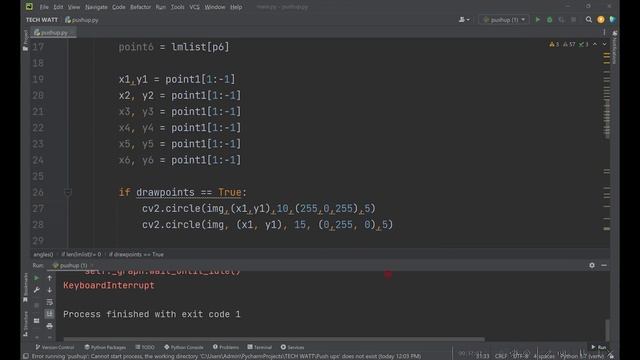Image resolution: width=640 pixels, height=360 pixels.
Task: Open the VCS menu
Action: (194, 7)
